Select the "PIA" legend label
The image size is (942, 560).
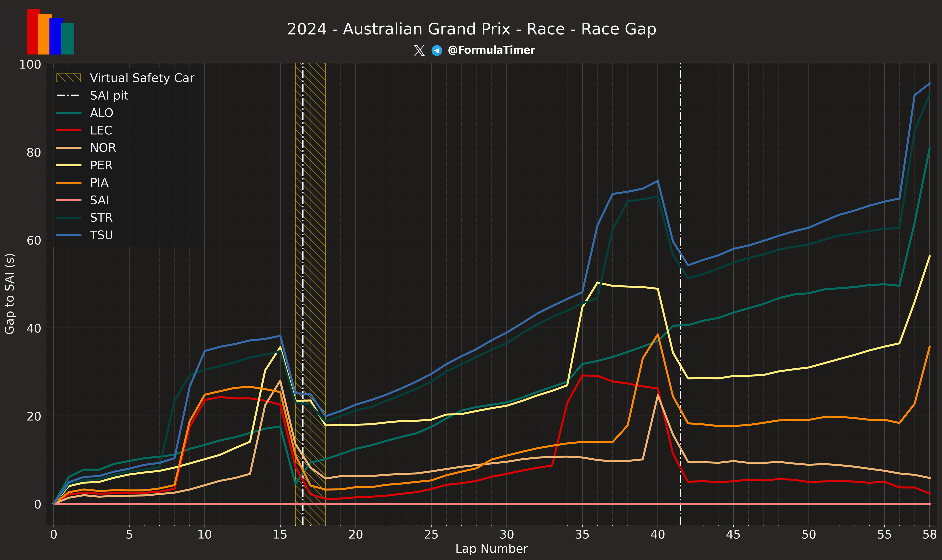point(99,183)
